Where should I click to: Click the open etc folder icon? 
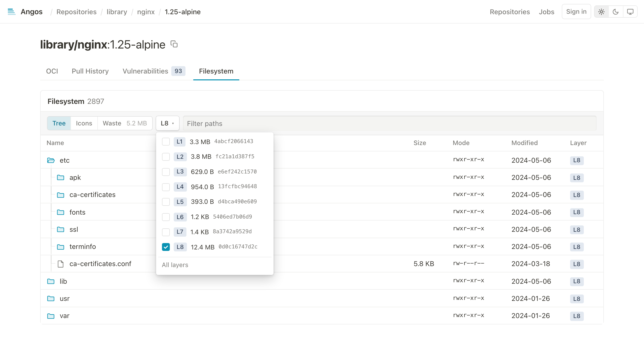coord(51,160)
